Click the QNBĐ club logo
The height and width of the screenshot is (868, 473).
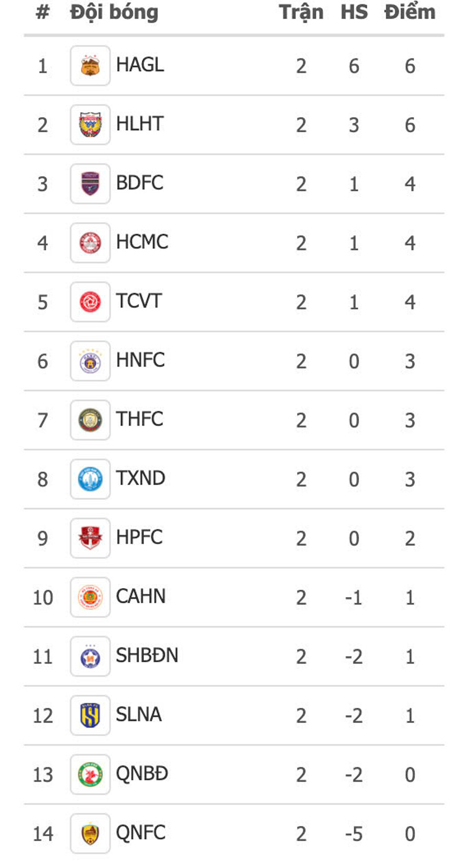coord(90,775)
